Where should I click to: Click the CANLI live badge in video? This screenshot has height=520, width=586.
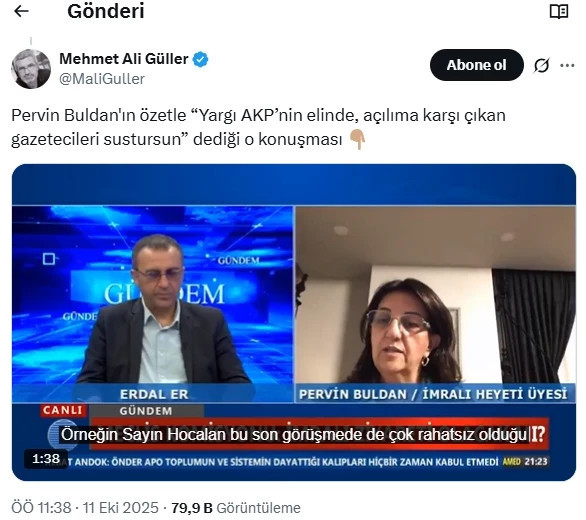[63, 410]
